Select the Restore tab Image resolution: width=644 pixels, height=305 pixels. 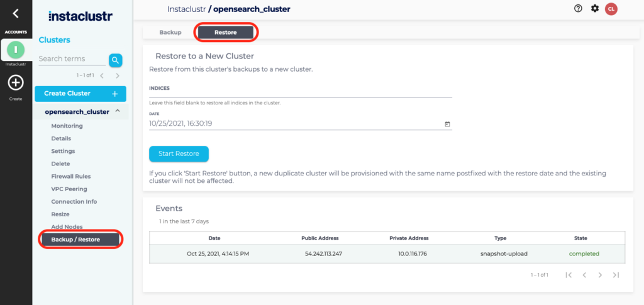[x=225, y=32]
